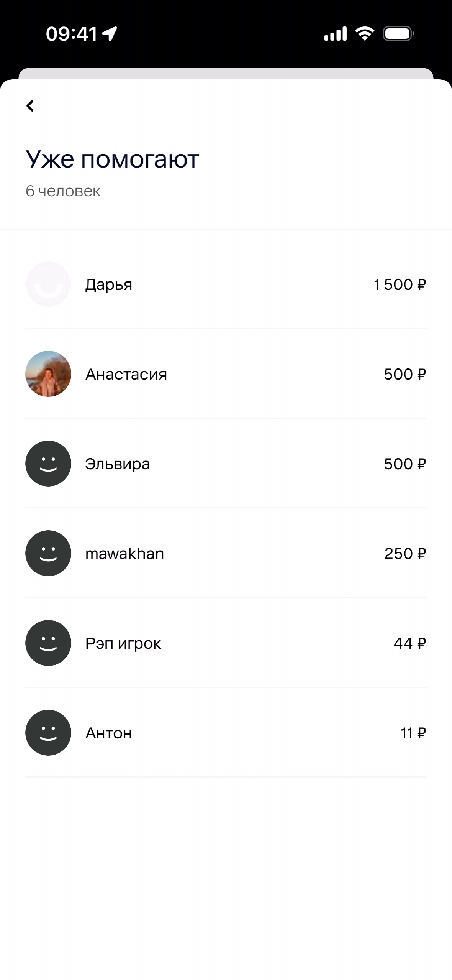Tap the battery indicator icon

coord(398,34)
